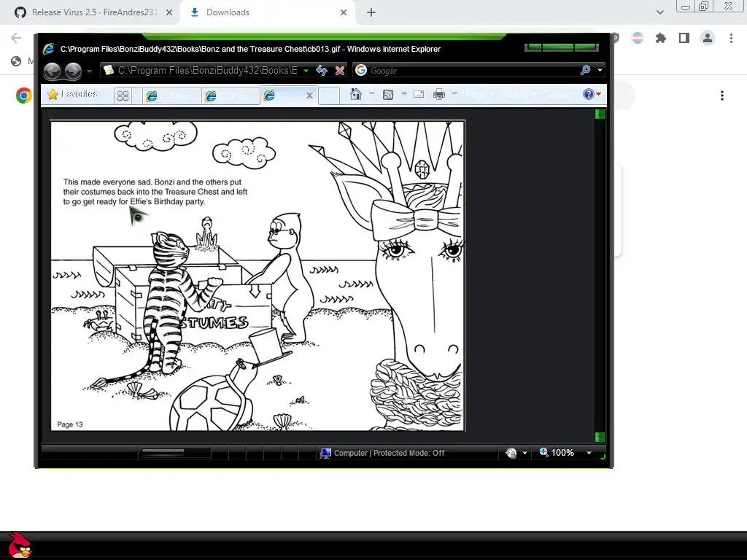Click the 100% zoom level button
Image resolution: width=747 pixels, height=560 pixels.
557,452
